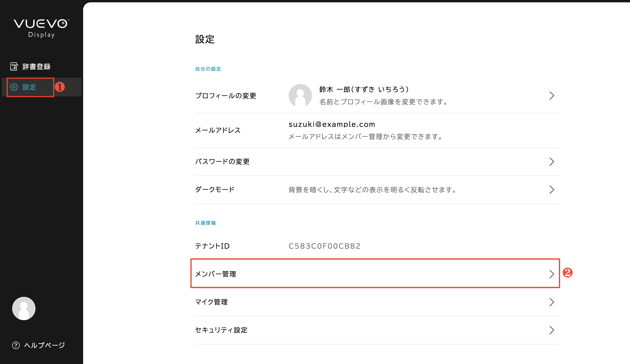
Task: Open the セキュリティ設定 row label
Action: pyautogui.click(x=221, y=330)
